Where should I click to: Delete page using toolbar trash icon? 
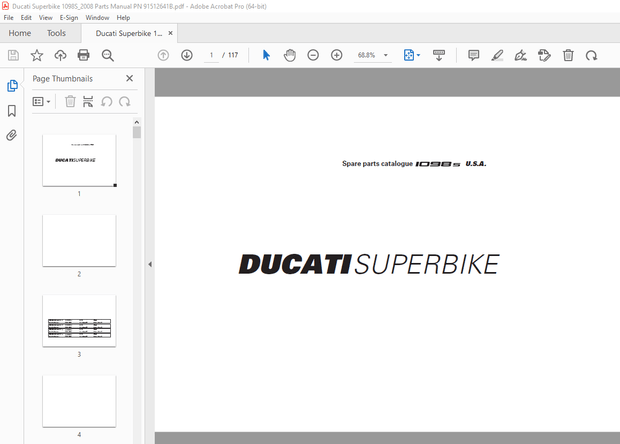tap(568, 55)
